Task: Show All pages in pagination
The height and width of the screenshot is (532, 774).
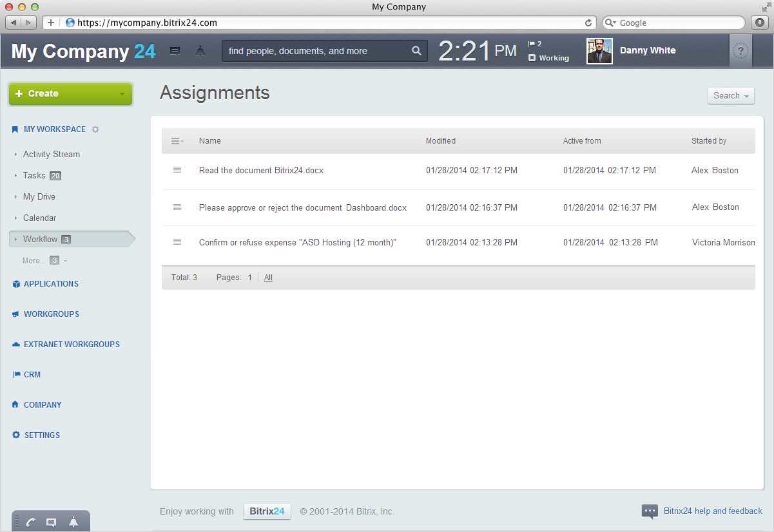Action: point(268,278)
